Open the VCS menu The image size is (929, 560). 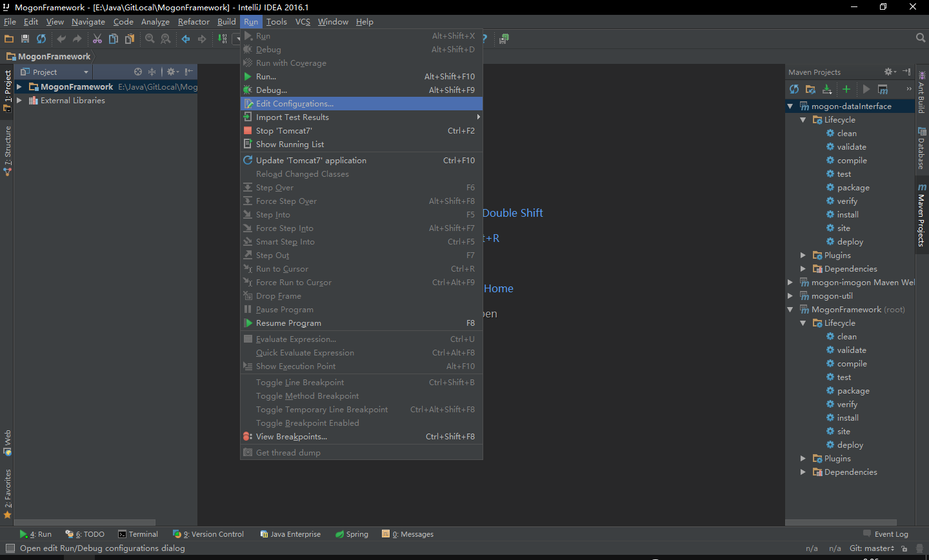click(x=303, y=21)
